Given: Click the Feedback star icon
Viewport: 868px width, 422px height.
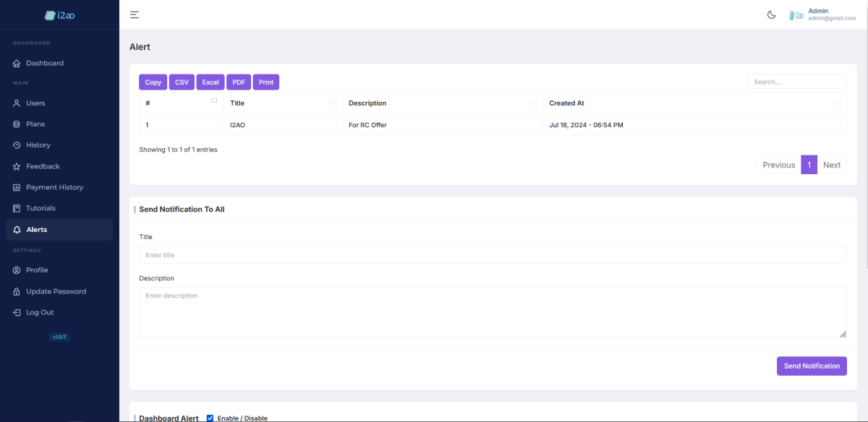Looking at the screenshot, I should (17, 166).
